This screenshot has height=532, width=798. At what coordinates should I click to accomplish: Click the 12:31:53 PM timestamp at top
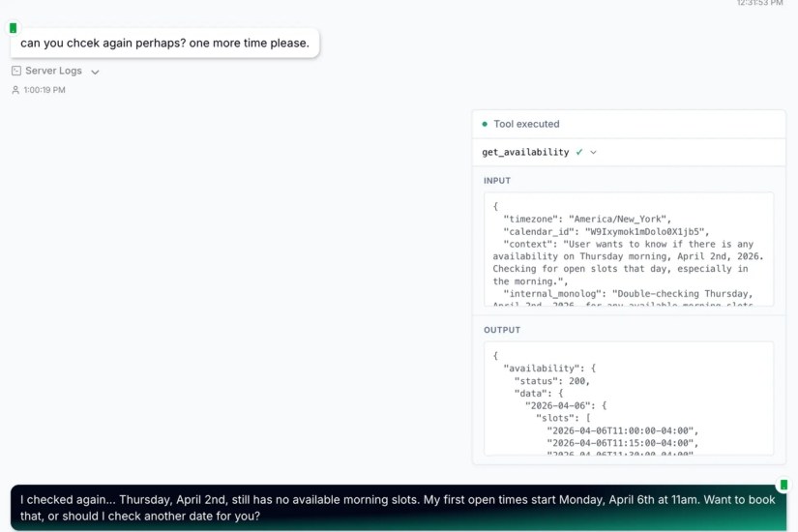(759, 3)
